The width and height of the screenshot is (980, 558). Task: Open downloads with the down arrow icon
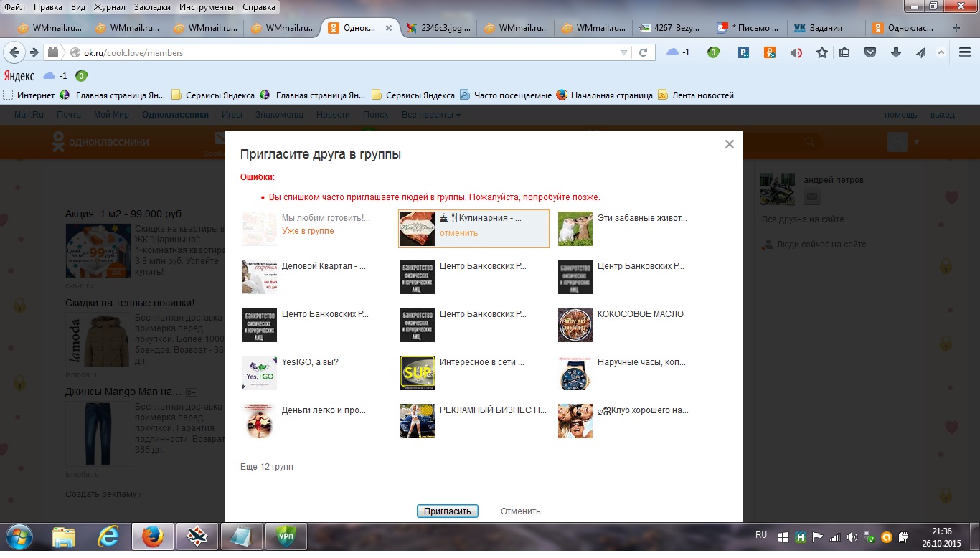click(x=896, y=52)
